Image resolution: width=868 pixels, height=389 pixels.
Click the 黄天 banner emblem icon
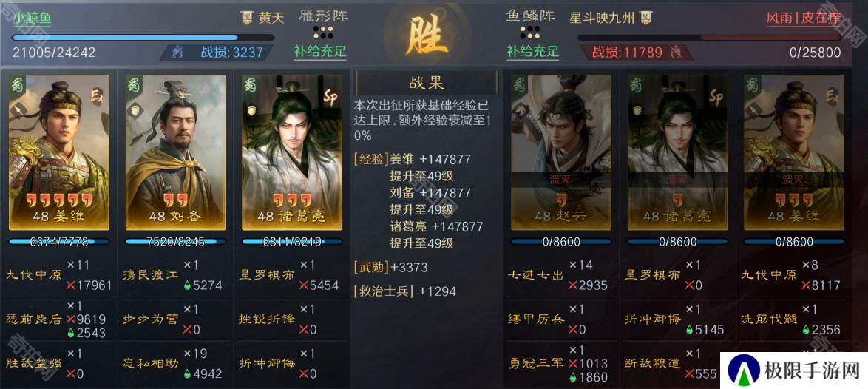(x=248, y=18)
